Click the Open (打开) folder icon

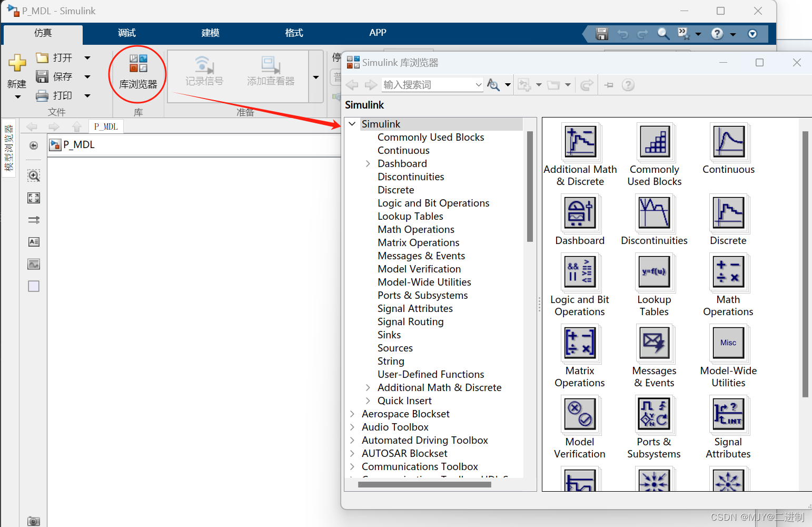[x=42, y=57]
